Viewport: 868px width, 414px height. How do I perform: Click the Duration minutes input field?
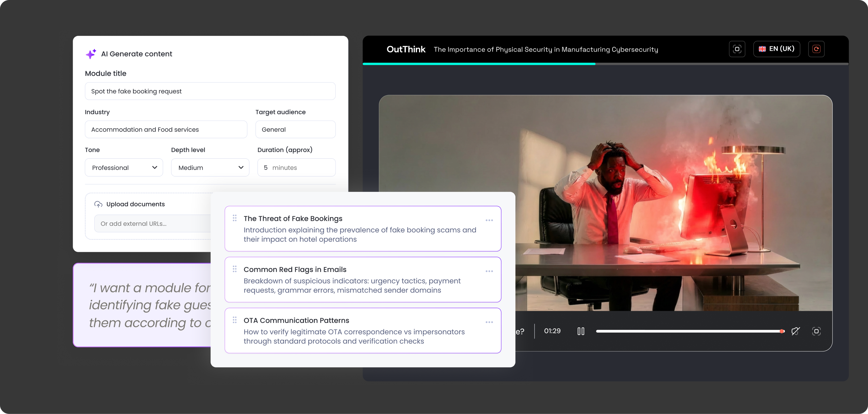[x=296, y=167]
